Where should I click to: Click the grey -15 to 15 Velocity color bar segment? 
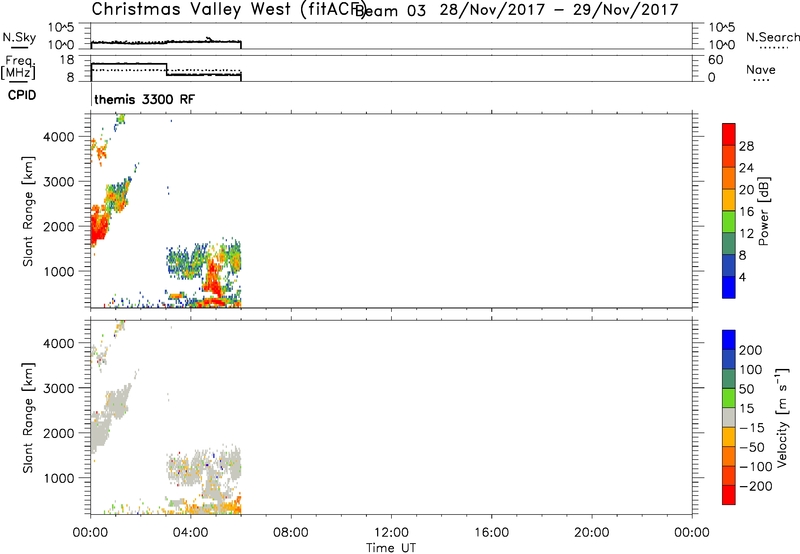(729, 417)
